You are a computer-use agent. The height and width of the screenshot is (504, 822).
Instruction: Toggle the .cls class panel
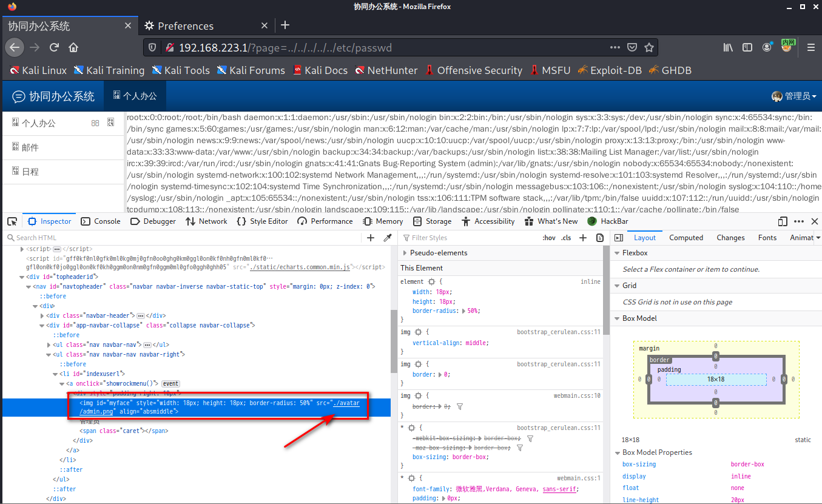pyautogui.click(x=565, y=238)
